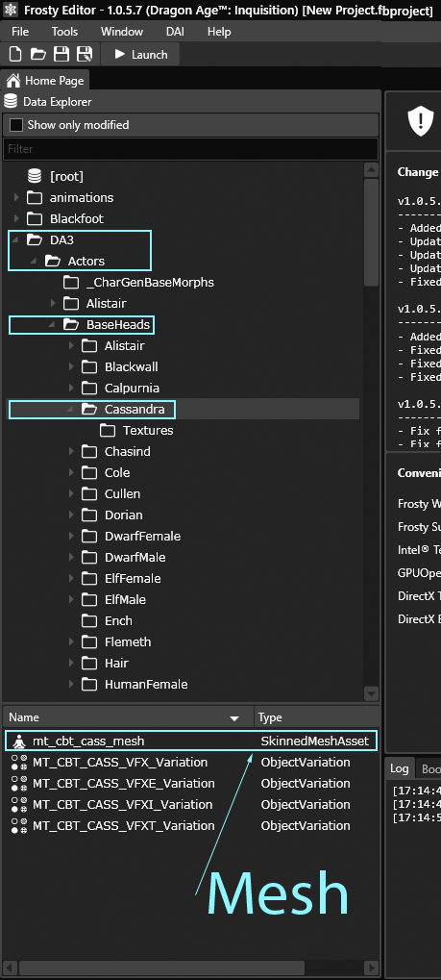
Task: Select the Dorian folder label
Action: 124,515
